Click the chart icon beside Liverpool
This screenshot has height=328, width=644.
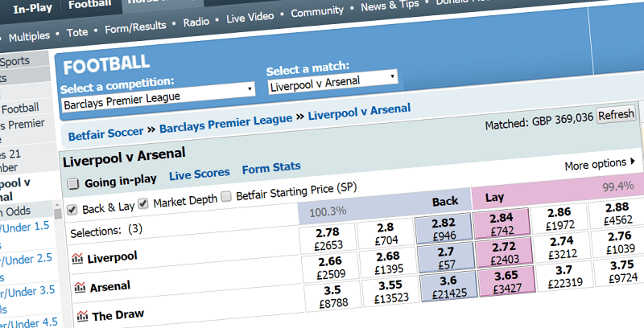tap(78, 258)
